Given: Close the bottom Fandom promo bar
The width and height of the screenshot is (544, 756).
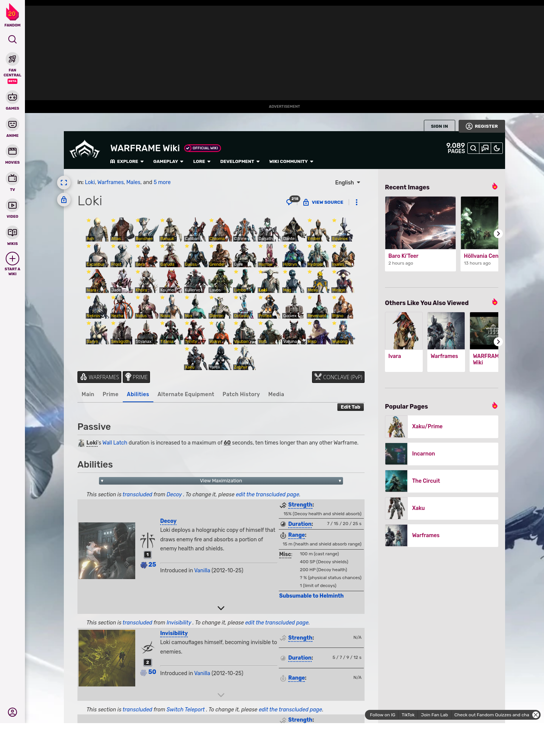Looking at the screenshot, I should point(536,715).
